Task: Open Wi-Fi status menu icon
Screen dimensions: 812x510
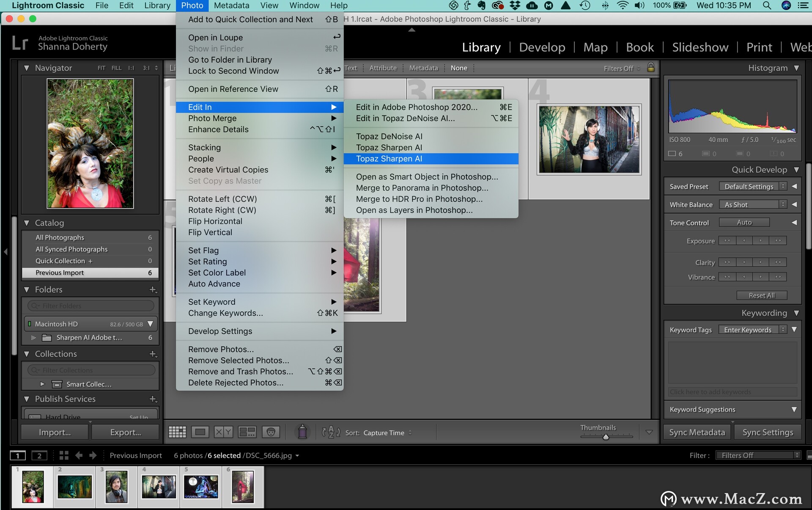Action: pos(623,6)
